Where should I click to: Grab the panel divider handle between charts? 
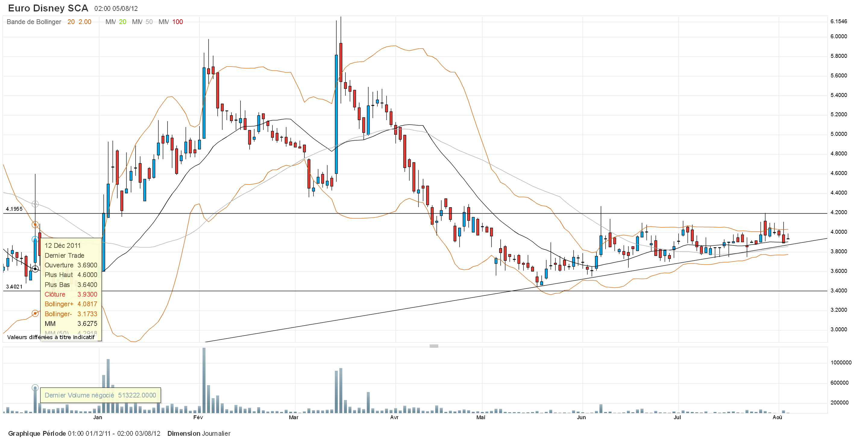click(434, 346)
